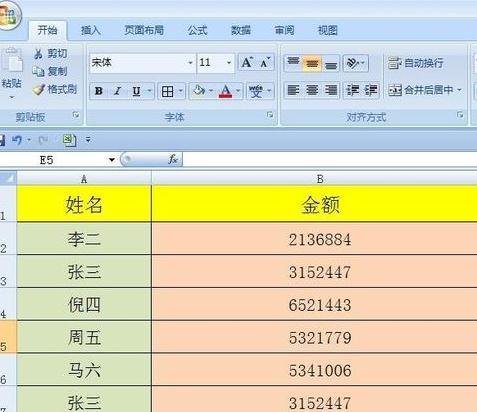
Task: Switch to the 视图 tab
Action: coord(328,30)
